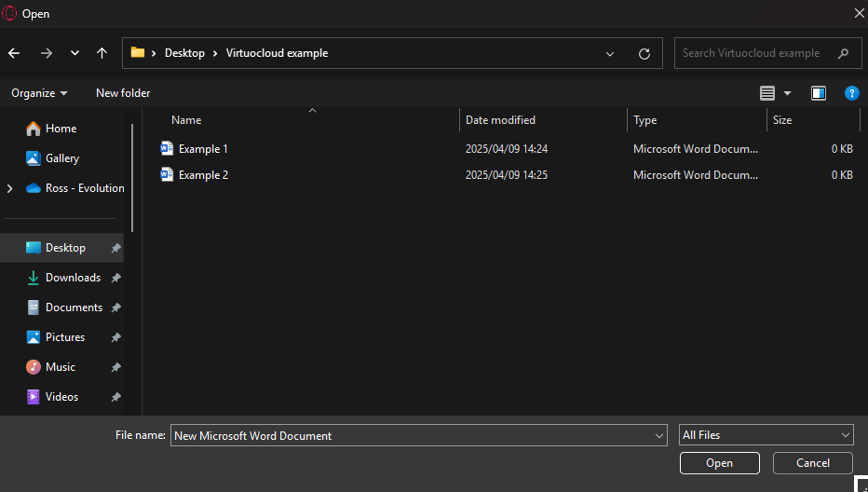The image size is (868, 492).
Task: Select the Example 1 Word document
Action: point(203,149)
